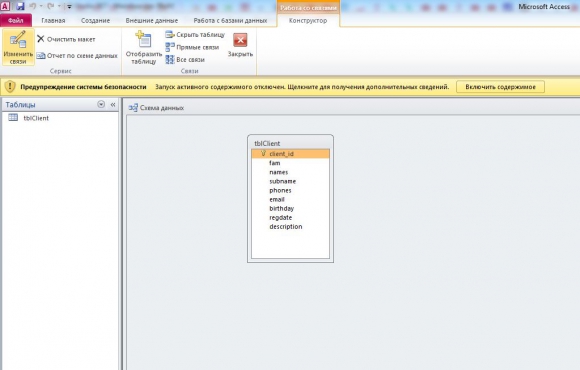Viewport: 580px width, 370px height.
Task: Click the Отобразить таблицу icon
Action: click(144, 48)
